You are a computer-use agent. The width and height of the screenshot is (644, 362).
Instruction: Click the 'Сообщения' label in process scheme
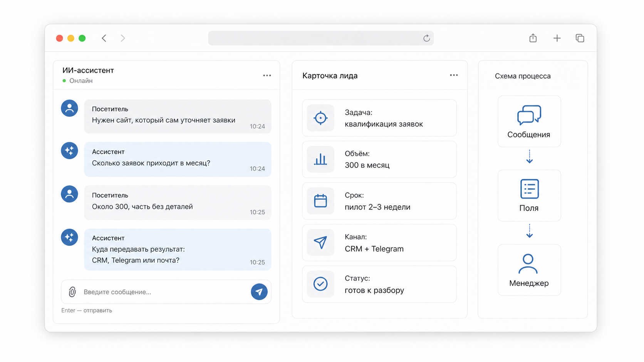[x=528, y=135]
